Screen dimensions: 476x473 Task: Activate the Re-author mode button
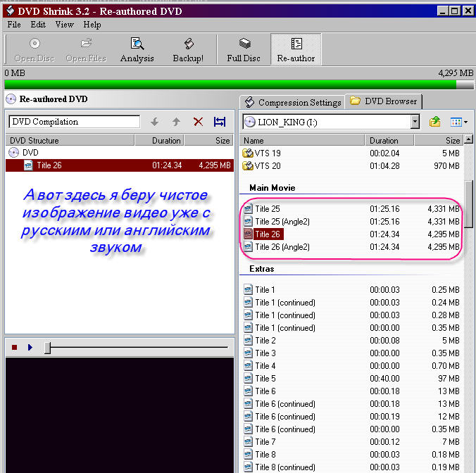pos(296,49)
